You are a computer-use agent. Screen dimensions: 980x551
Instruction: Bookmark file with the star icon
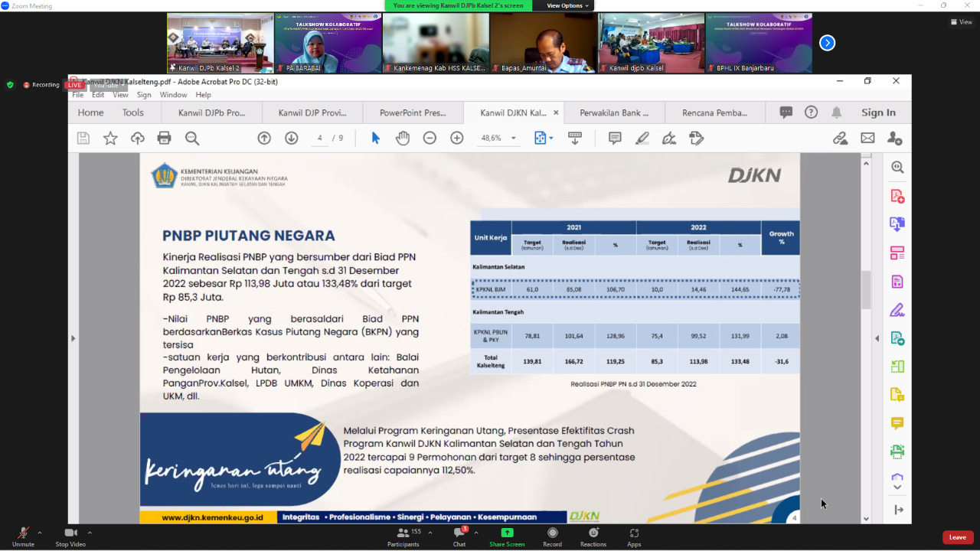coord(110,139)
